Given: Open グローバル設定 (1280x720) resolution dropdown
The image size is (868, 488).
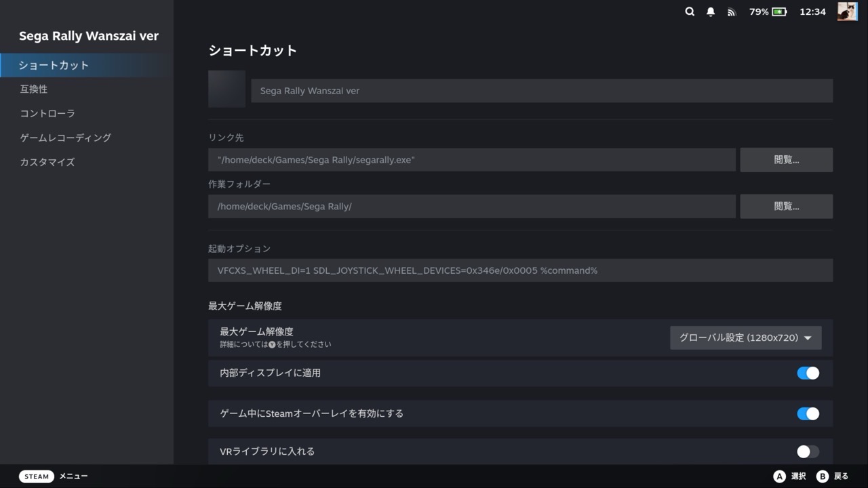Looking at the screenshot, I should click(745, 338).
